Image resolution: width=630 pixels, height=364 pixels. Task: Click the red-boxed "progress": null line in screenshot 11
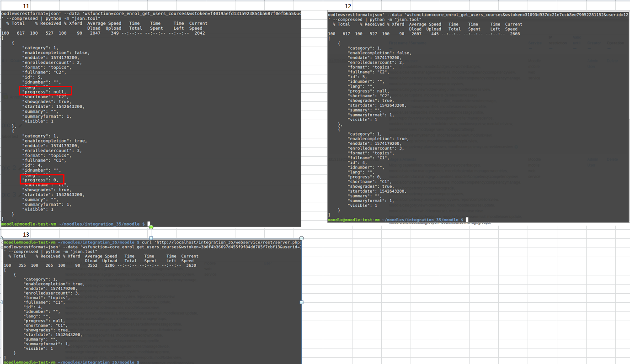click(45, 91)
